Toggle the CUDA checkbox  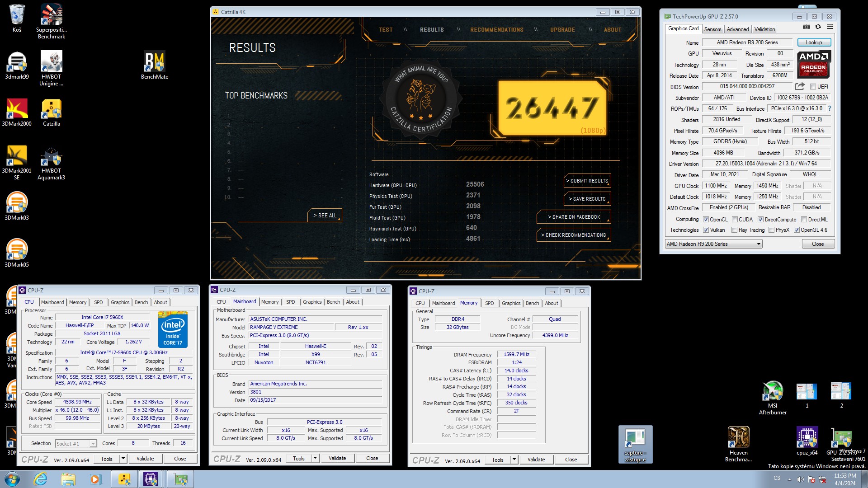pos(735,220)
